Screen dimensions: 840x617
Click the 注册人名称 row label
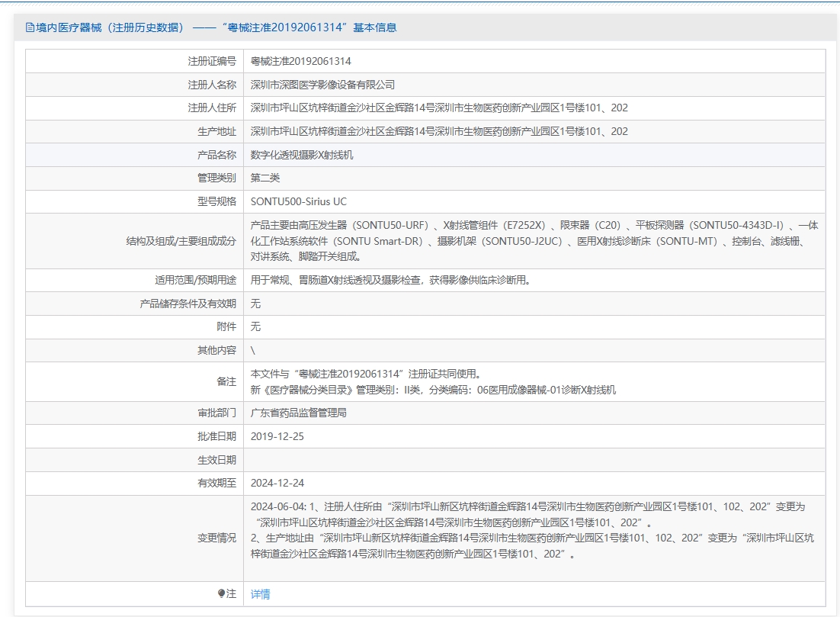click(212, 85)
